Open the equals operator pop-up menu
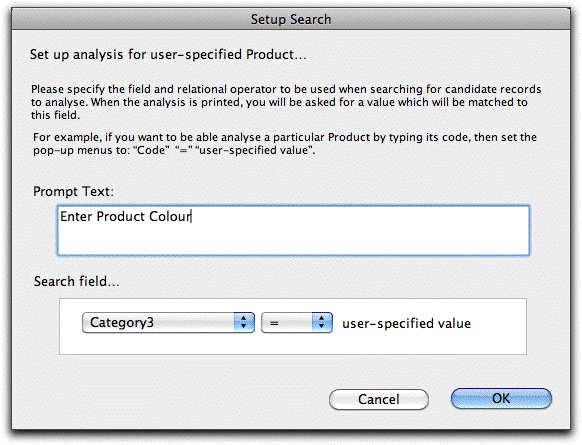582x445 pixels. (297, 323)
